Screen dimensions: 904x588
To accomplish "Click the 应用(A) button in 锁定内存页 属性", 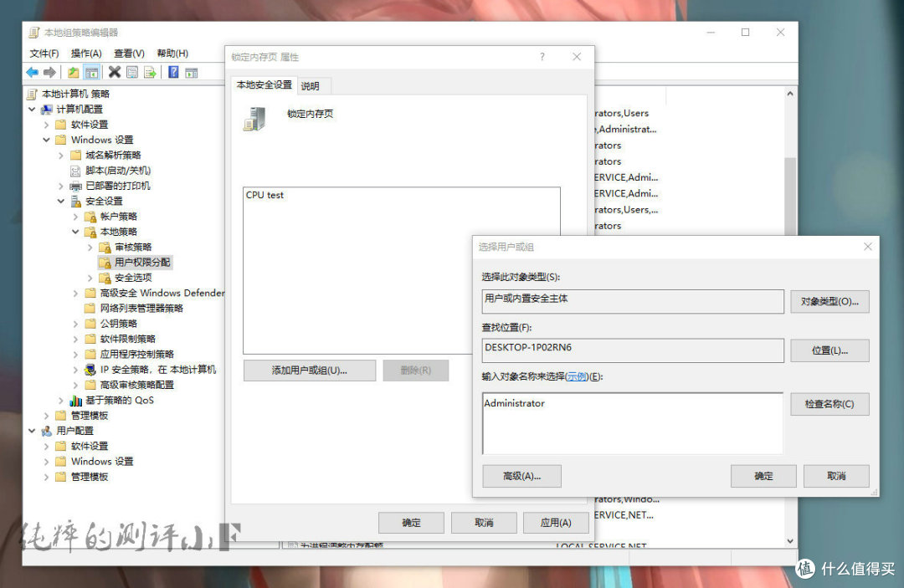I will 556,523.
